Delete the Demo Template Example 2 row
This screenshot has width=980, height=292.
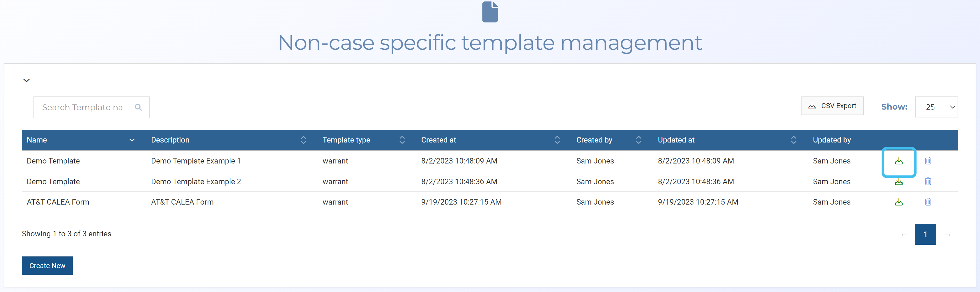pos(928,182)
